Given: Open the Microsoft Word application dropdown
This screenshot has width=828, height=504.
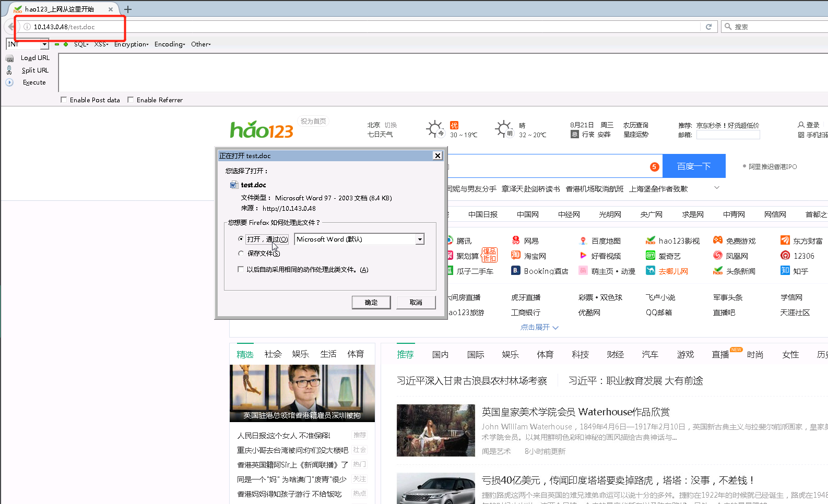Looking at the screenshot, I should [x=419, y=239].
